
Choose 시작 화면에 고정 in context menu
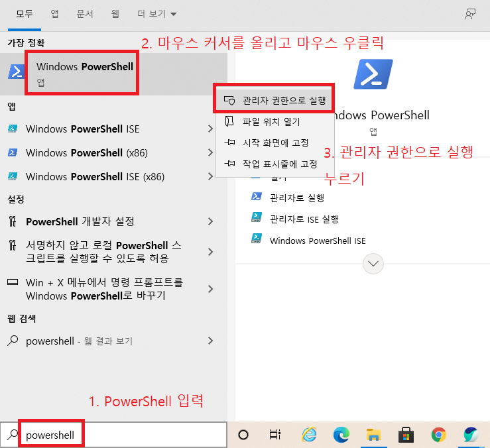tap(275, 142)
